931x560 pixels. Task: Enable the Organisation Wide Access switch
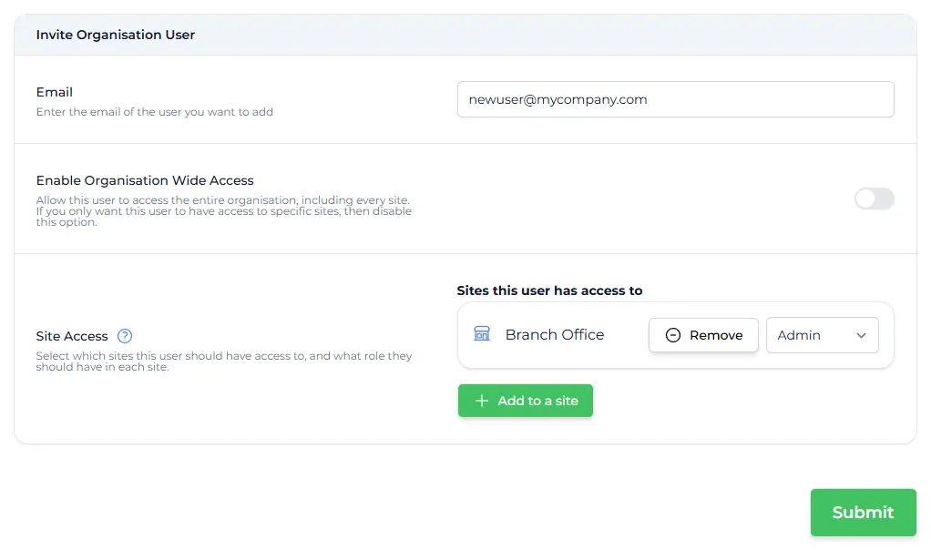coord(874,199)
